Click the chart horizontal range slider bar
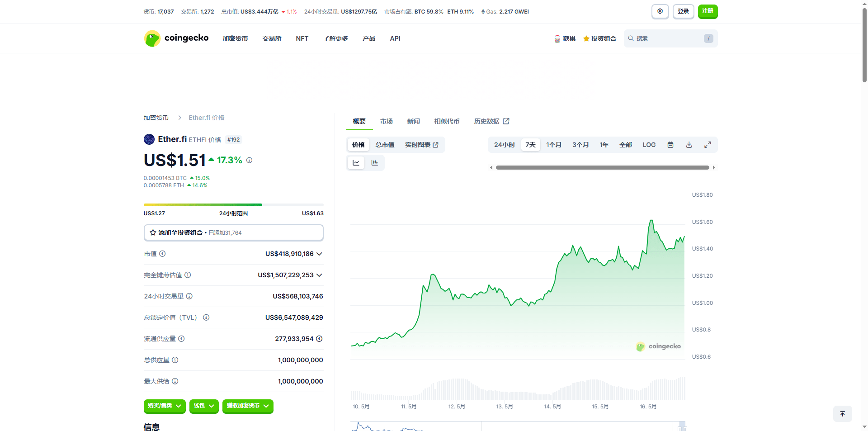 click(x=603, y=168)
